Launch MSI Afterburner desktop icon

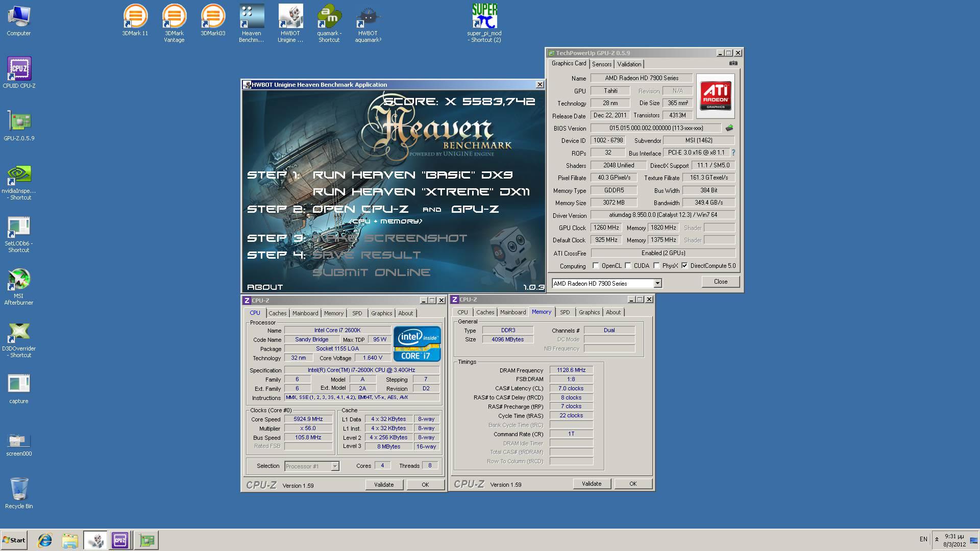19,287
